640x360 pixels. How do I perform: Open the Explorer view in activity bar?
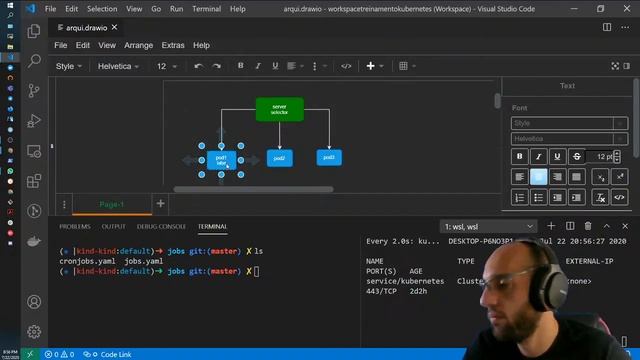pyautogui.click(x=34, y=31)
